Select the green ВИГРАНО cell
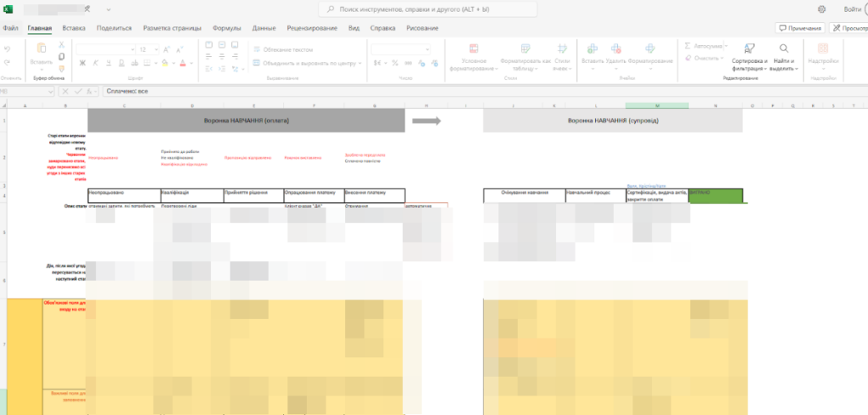The image size is (868, 415). click(x=715, y=195)
